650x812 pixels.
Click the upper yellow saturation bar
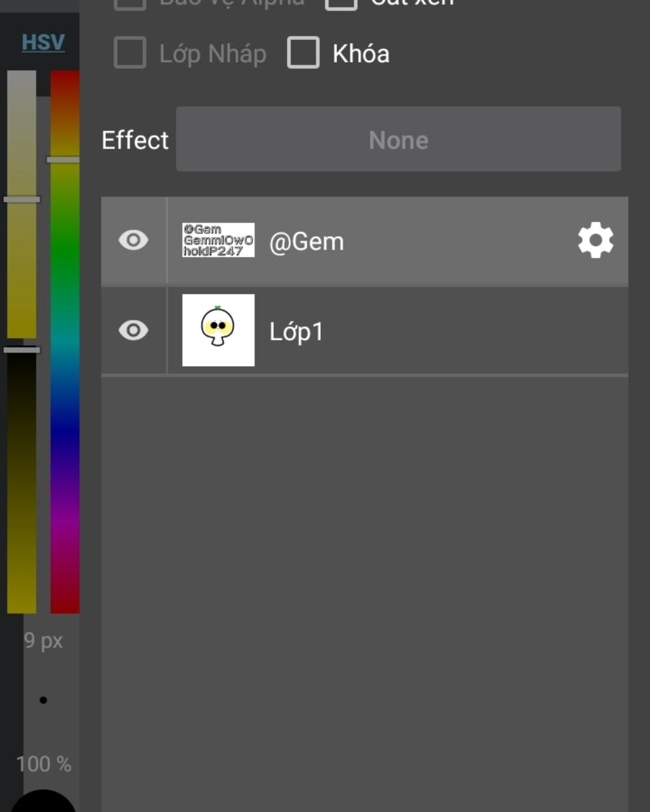pyautogui.click(x=22, y=204)
